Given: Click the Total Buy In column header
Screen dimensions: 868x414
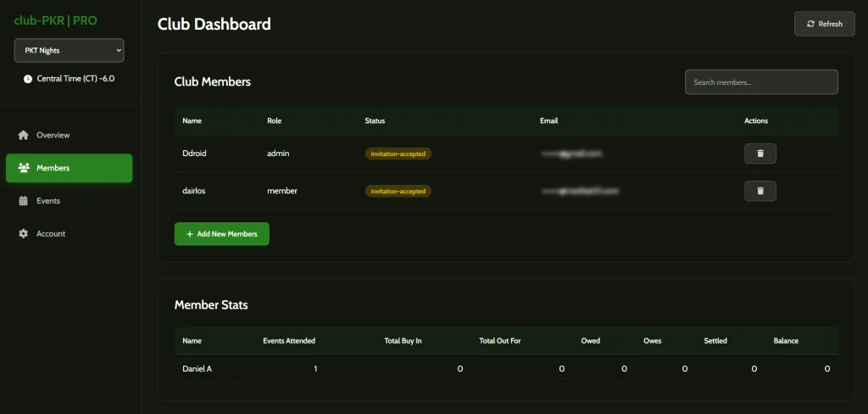Looking at the screenshot, I should point(403,341).
